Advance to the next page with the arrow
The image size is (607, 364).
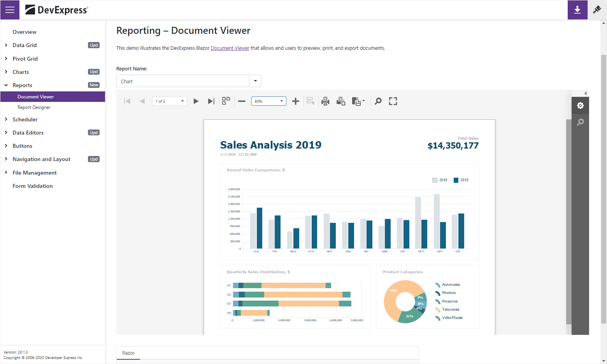(x=196, y=101)
